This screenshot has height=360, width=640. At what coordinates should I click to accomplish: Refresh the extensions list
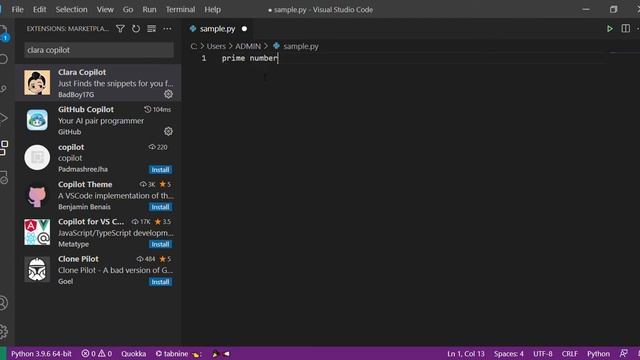pos(136,29)
